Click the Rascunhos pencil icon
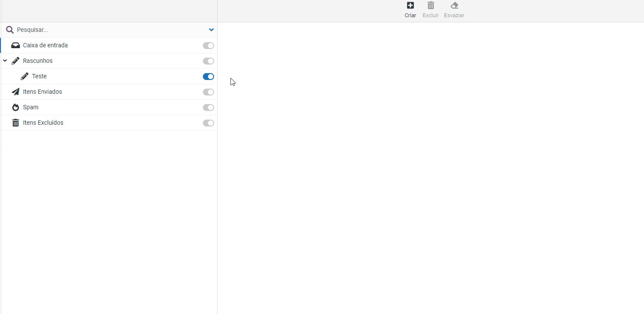This screenshot has width=644, height=314. coord(16,61)
